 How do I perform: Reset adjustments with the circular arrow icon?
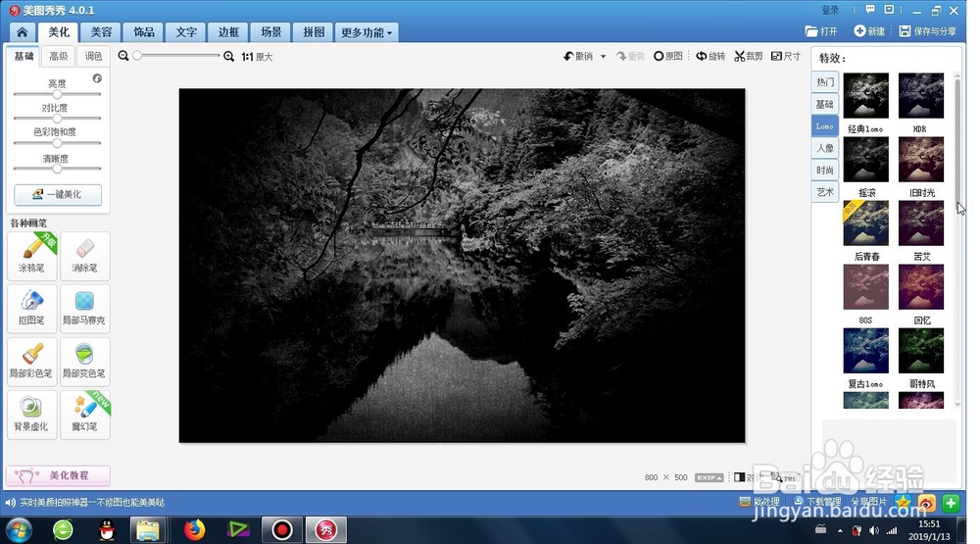[97, 78]
